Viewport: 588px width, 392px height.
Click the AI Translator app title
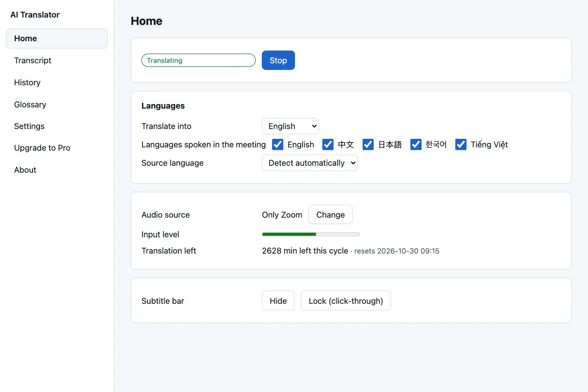(x=35, y=15)
